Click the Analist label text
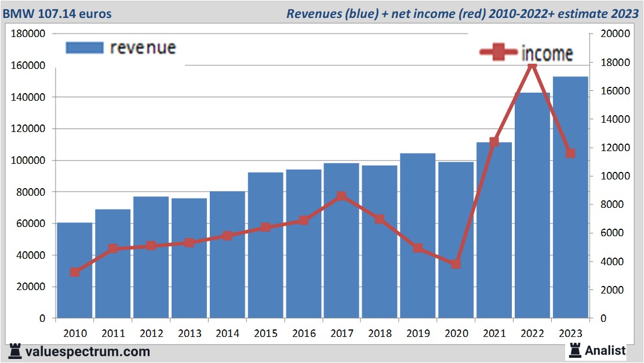 (x=605, y=350)
